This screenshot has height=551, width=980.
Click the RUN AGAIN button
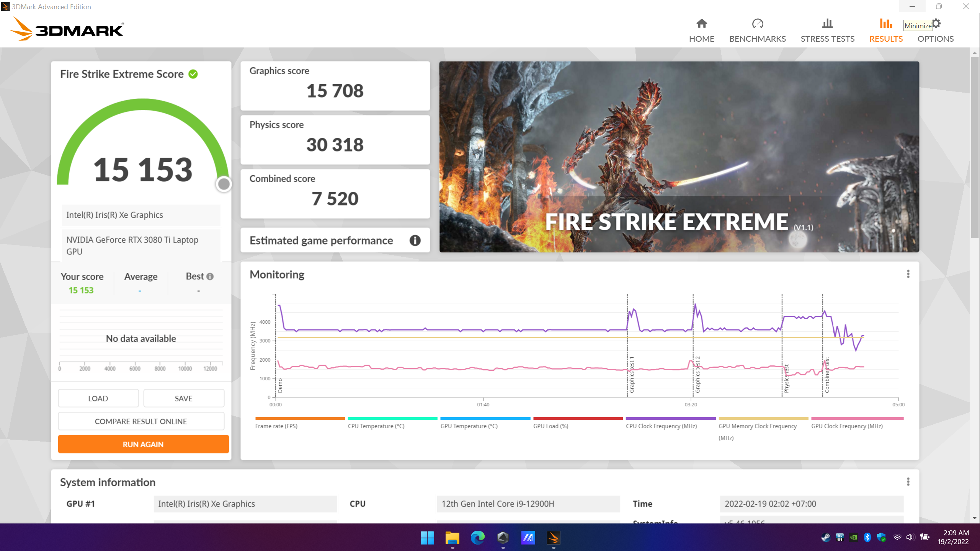pyautogui.click(x=143, y=444)
